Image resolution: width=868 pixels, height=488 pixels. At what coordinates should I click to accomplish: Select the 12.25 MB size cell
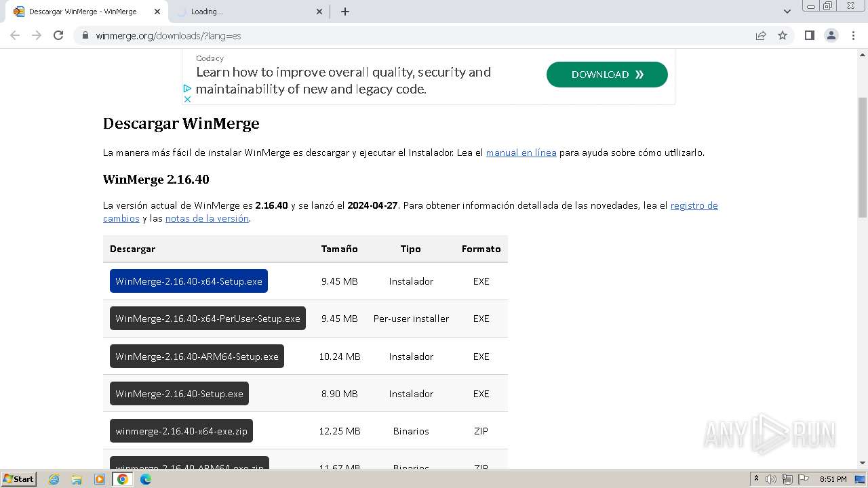340,431
